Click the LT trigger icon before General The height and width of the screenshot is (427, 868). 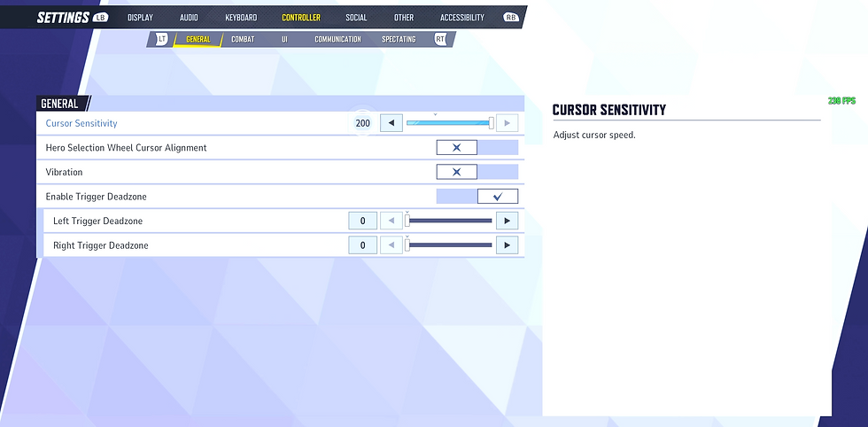pos(161,39)
